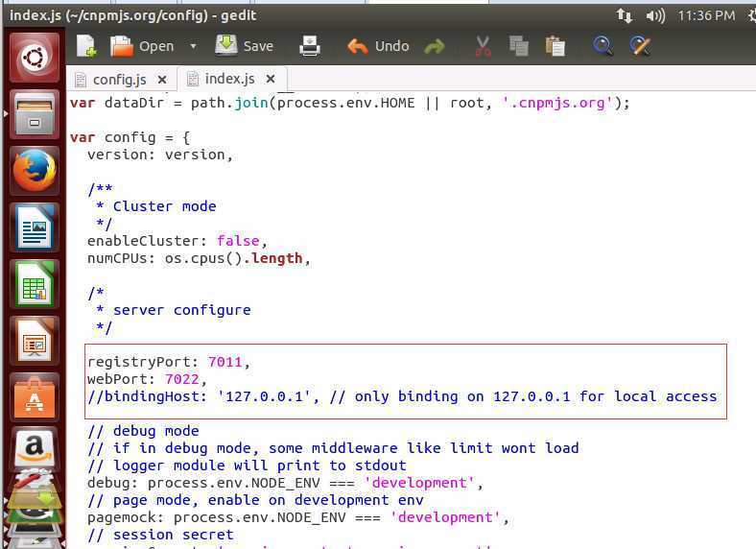The image size is (756, 549).
Task: Click the '// session secret' comment
Action: 160,535
